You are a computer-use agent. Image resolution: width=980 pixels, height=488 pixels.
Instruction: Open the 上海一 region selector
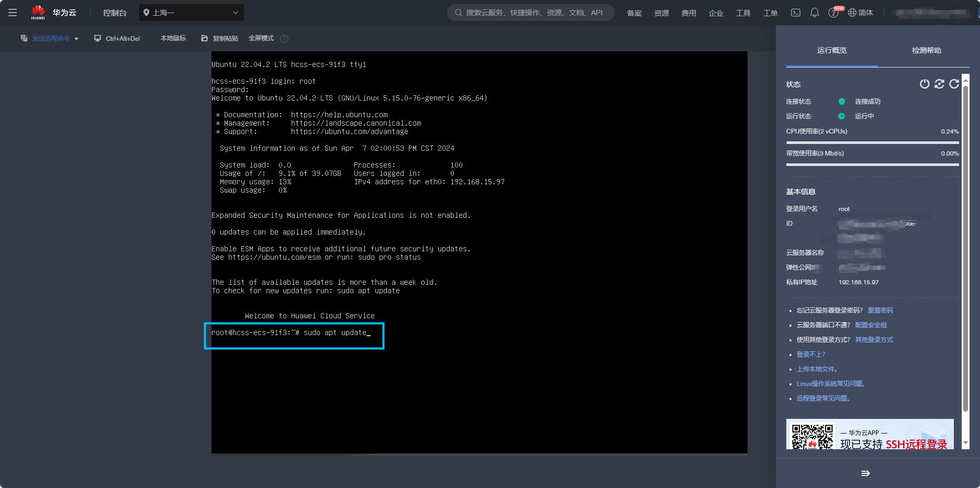coord(192,13)
